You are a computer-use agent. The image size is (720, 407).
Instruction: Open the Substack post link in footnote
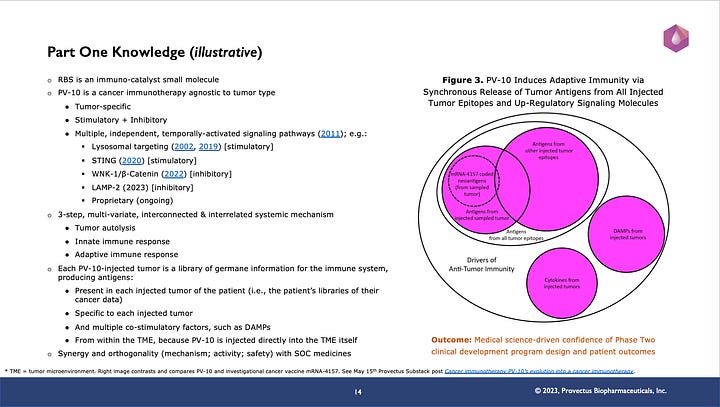pyautogui.click(x=539, y=371)
